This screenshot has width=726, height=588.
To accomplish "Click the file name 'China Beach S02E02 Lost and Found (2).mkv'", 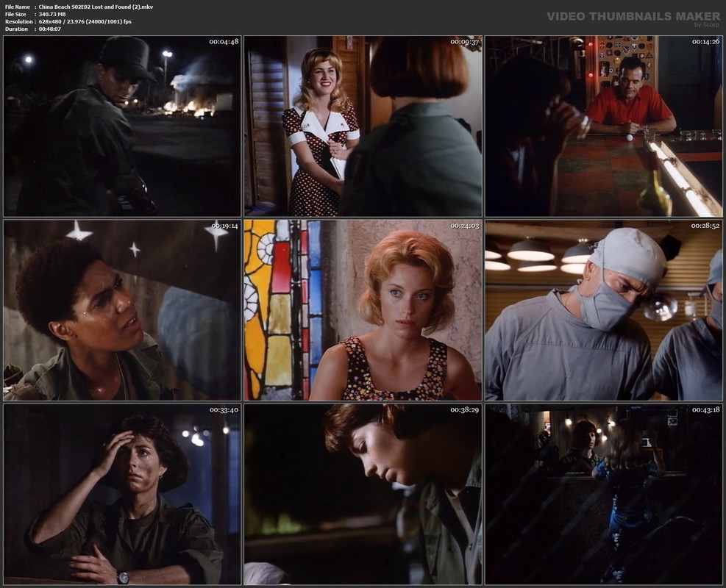I will tap(96, 7).
